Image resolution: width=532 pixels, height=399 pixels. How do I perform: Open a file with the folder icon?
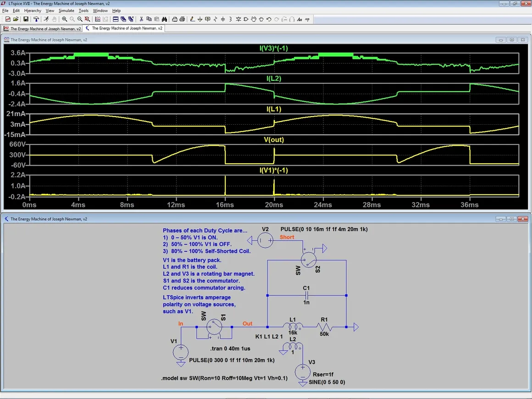pos(16,19)
